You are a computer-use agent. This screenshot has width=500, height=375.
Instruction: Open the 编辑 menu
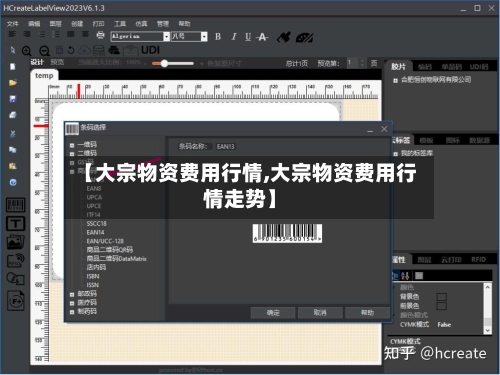point(34,24)
